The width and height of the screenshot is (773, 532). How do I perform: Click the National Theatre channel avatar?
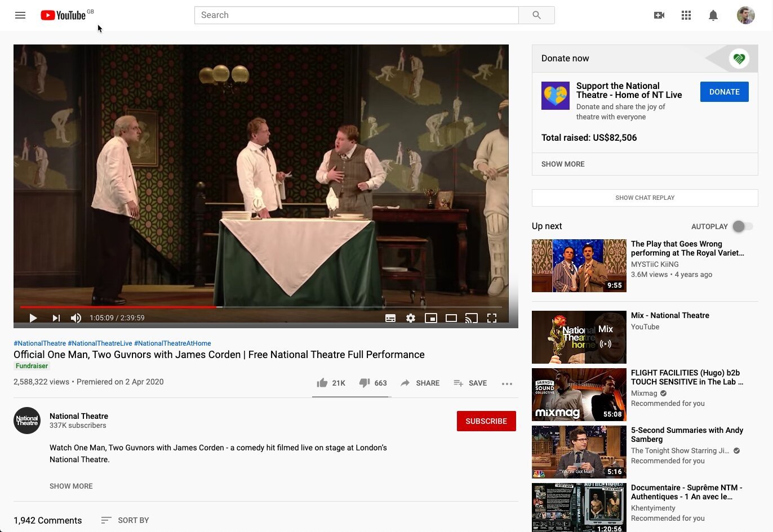pyautogui.click(x=27, y=421)
